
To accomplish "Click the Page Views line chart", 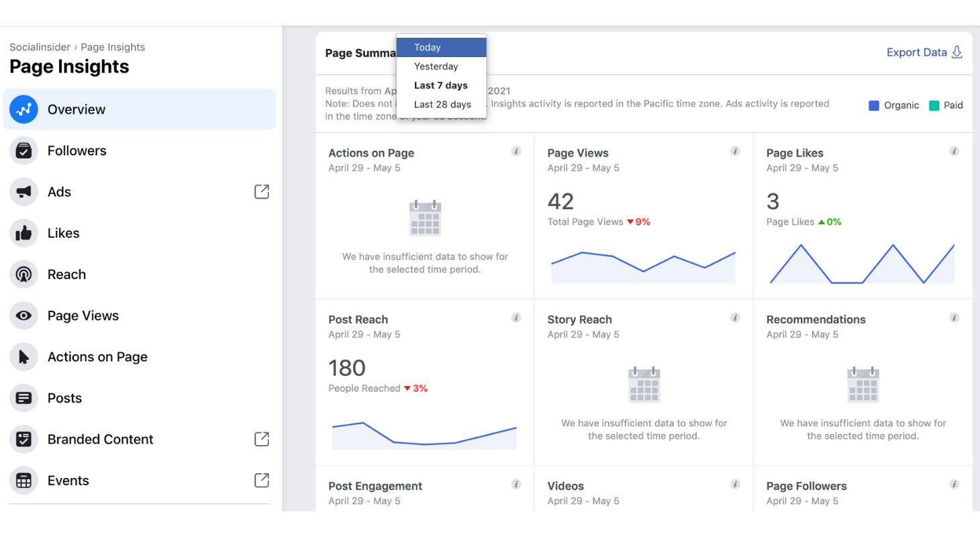I will [644, 266].
